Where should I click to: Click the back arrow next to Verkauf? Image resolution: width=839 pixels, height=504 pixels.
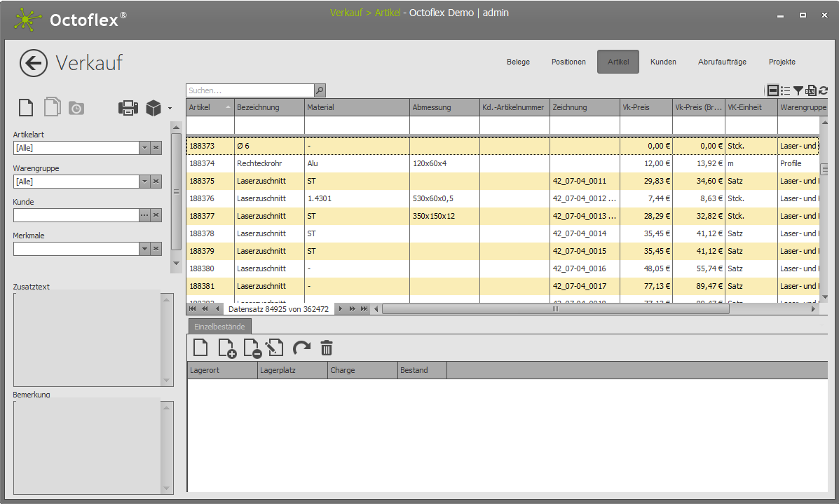34,63
